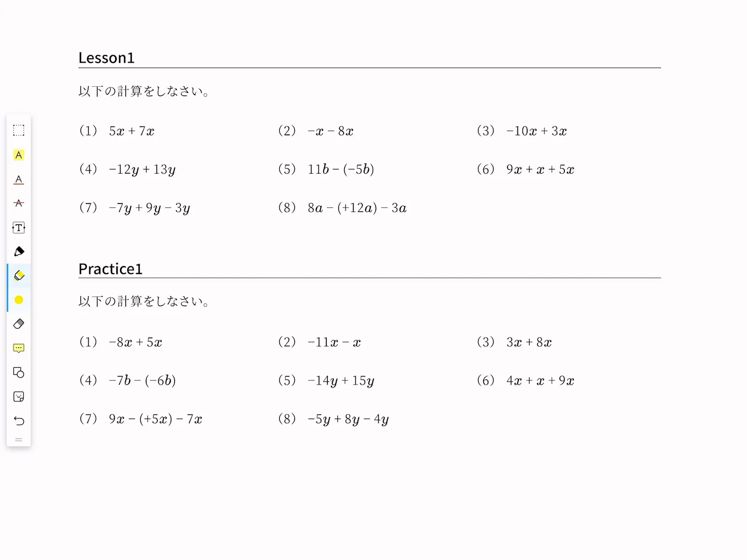Viewport: 747px width, 560px height.
Task: Select the strikethrough text tool
Action: click(19, 203)
